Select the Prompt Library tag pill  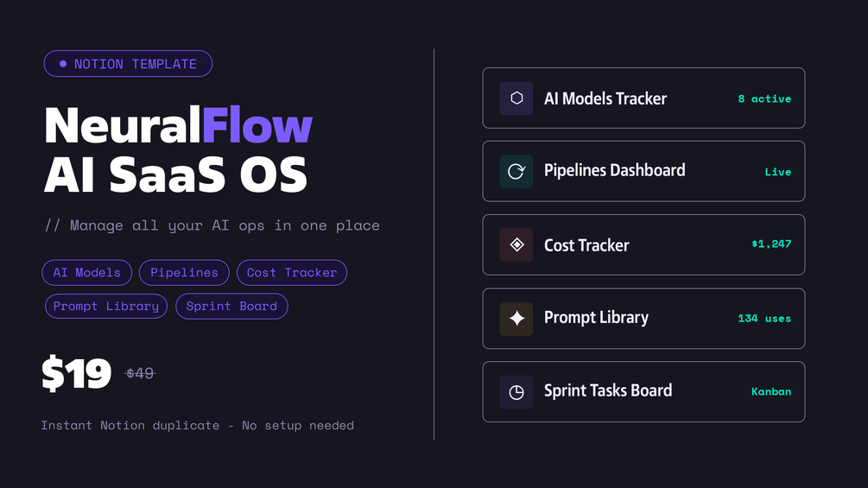coord(106,307)
